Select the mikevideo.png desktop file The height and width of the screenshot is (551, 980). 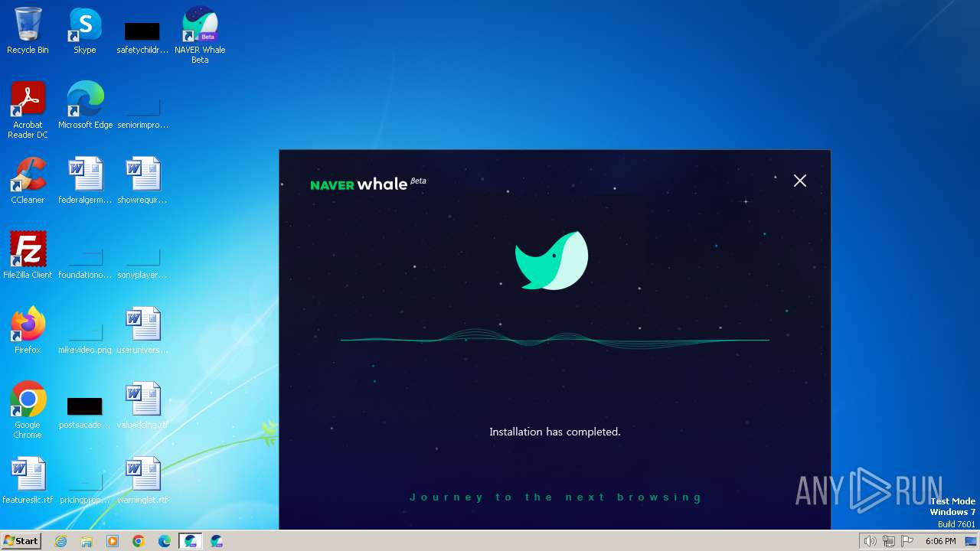[x=85, y=337]
